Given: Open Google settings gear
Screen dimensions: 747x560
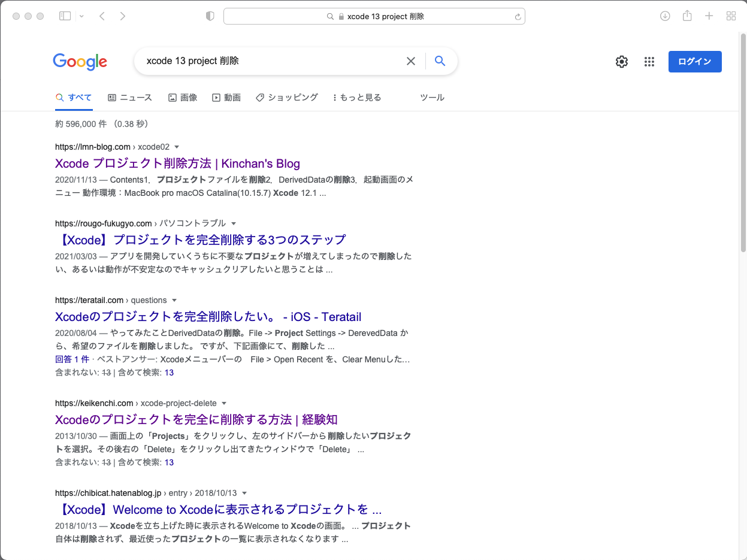Looking at the screenshot, I should (x=622, y=62).
